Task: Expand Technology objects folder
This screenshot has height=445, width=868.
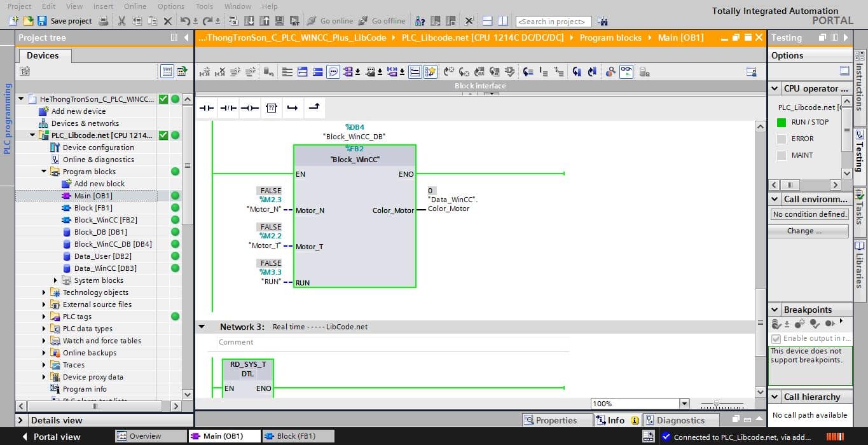Action: point(45,292)
